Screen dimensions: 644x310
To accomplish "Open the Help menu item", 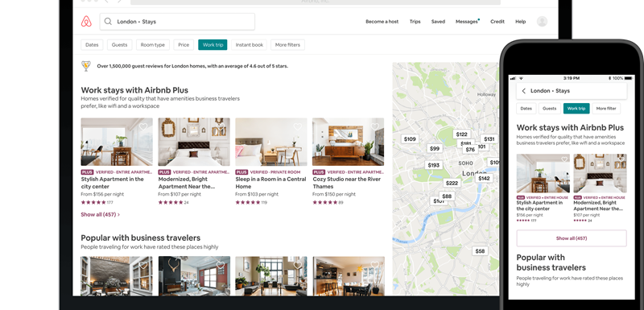I will tap(520, 22).
